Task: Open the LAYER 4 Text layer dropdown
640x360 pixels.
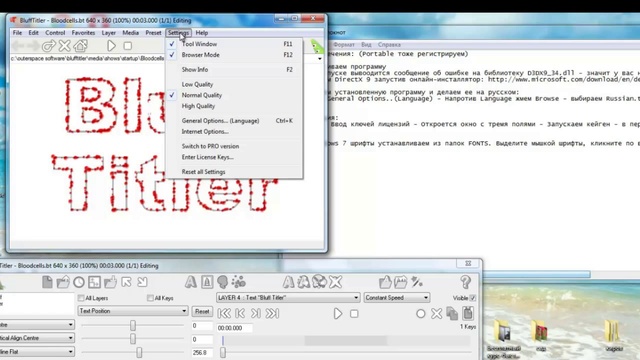Action: (x=288, y=298)
